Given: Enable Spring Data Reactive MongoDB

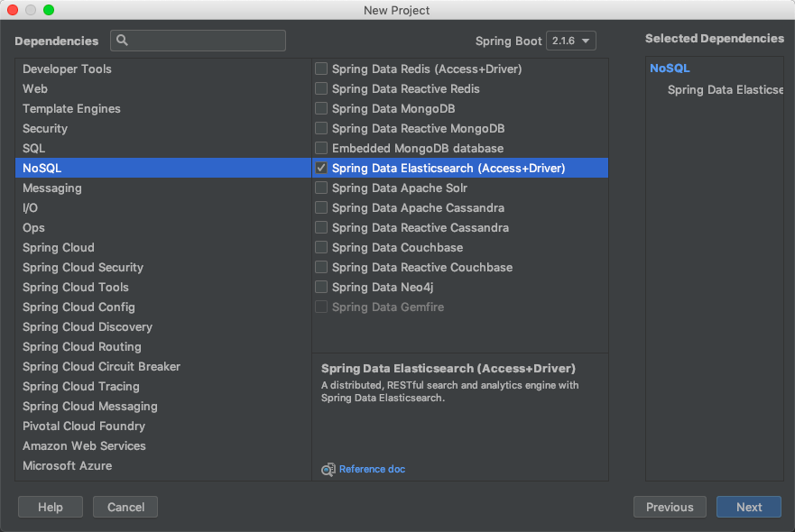Looking at the screenshot, I should click(321, 128).
